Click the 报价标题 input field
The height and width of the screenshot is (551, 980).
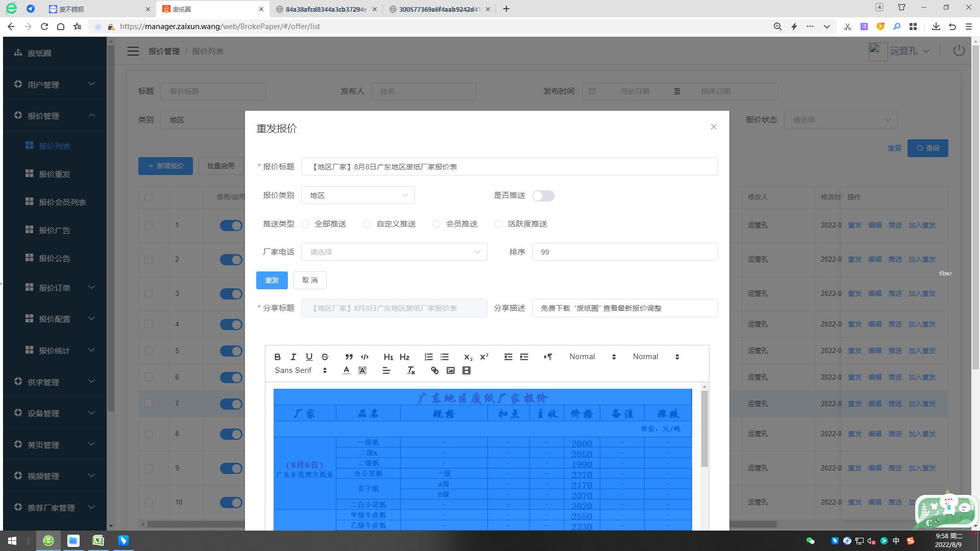[509, 167]
